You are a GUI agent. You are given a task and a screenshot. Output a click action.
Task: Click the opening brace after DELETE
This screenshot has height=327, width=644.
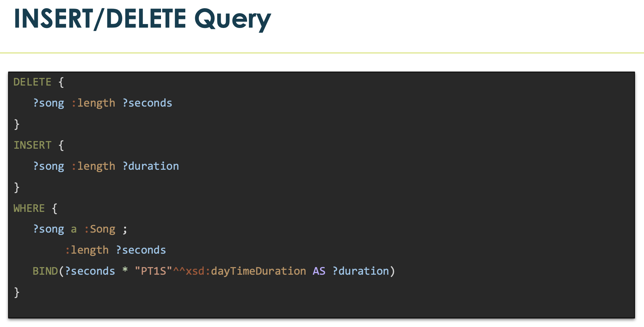coord(61,82)
